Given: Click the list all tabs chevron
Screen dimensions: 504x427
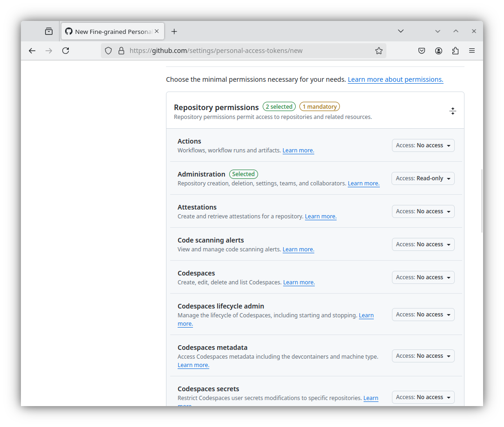Looking at the screenshot, I should [x=401, y=31].
